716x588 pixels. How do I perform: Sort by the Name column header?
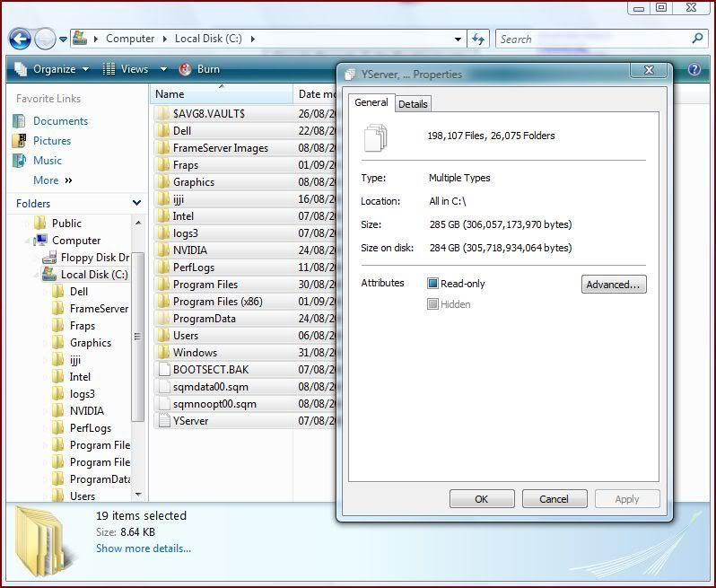222,94
